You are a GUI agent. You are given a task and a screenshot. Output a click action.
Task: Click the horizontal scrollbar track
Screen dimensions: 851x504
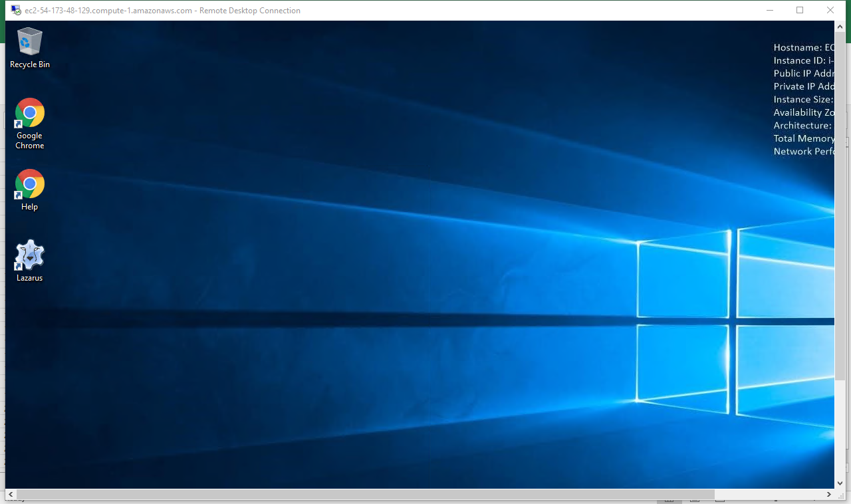click(x=399, y=495)
